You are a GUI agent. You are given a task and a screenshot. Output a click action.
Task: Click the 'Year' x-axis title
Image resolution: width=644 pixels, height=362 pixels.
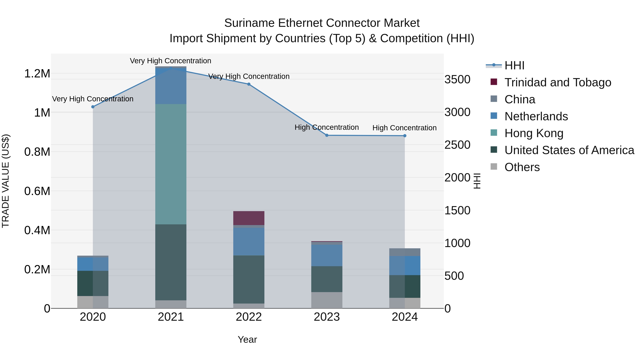[x=247, y=339]
